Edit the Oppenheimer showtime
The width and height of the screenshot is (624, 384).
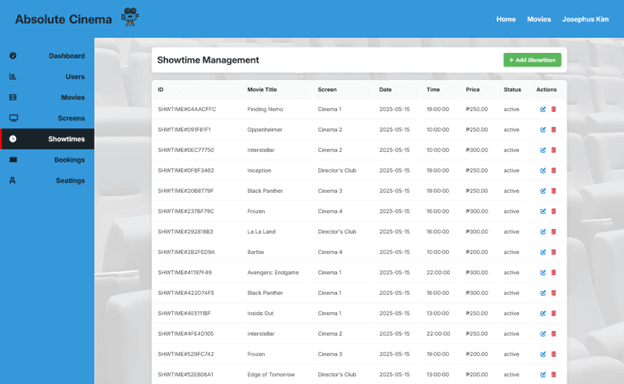543,130
